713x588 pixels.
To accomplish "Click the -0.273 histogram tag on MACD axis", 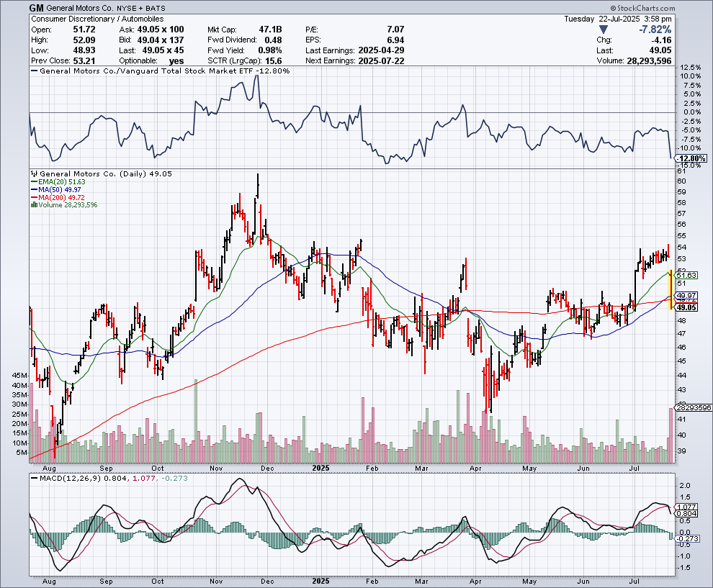I will pyautogui.click(x=686, y=539).
